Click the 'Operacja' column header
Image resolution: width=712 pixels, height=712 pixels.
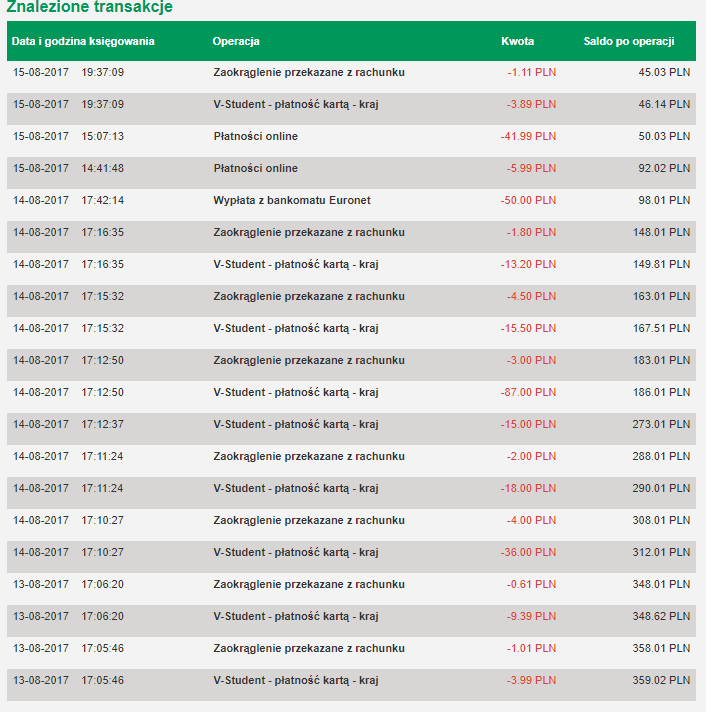236,41
